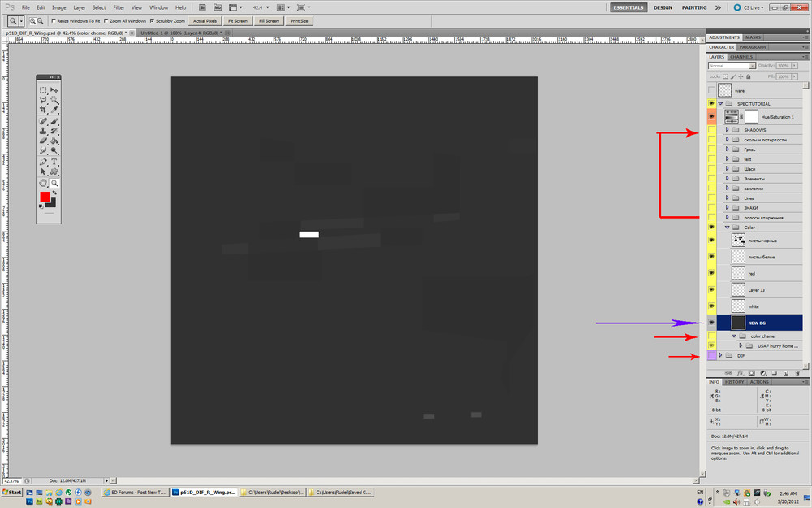Swap foreground and background colors
The image size is (812, 508).
(x=54, y=193)
